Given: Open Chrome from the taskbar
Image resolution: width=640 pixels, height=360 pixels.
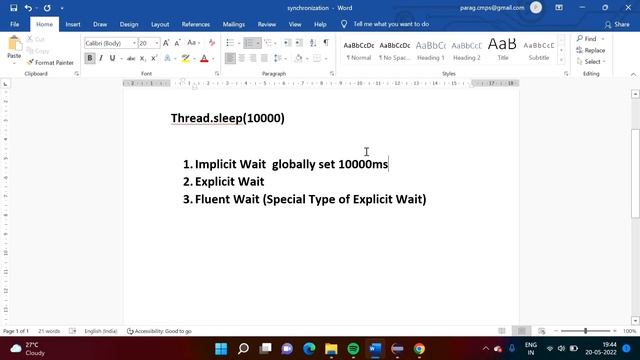Looking at the screenshot, I should coord(419,349).
